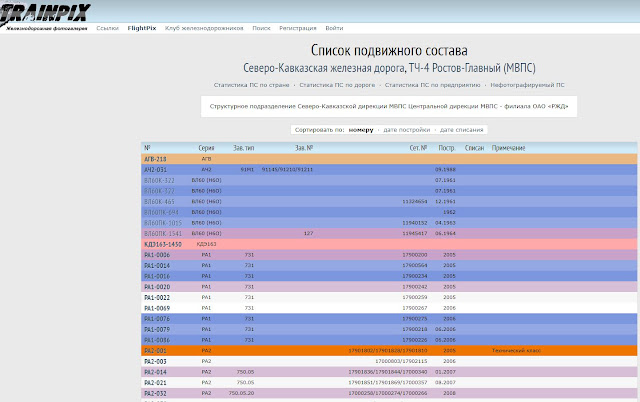Open the Регистрация sign-up page
Image resolution: width=640 pixels, height=402 pixels.
point(298,28)
